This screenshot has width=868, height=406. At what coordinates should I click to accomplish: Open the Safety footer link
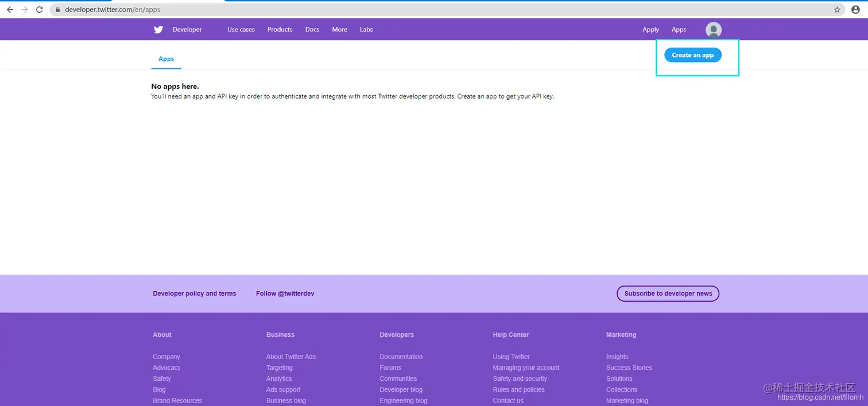coord(162,378)
